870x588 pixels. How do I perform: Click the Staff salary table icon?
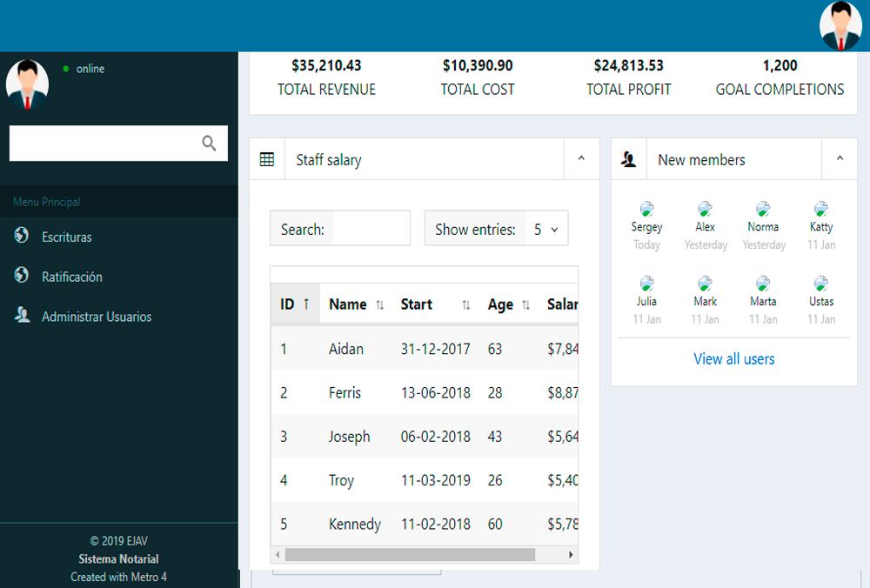267,160
